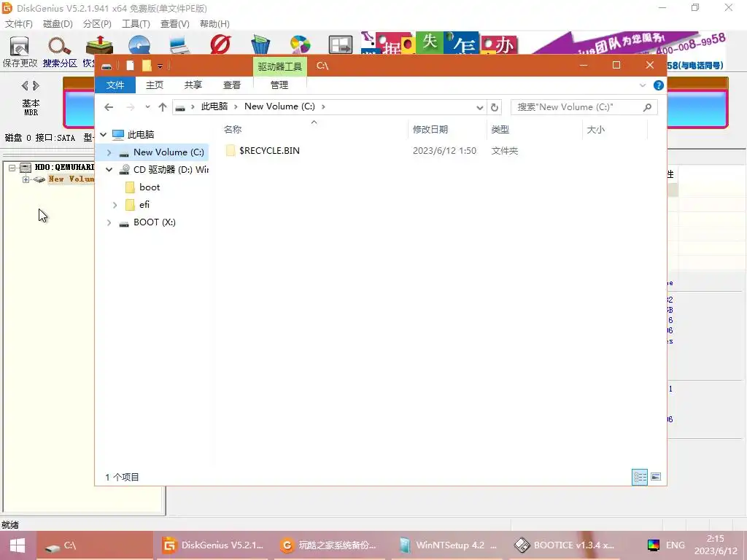Sort files by 修改日期 column header
The height and width of the screenshot is (560, 747).
(x=430, y=130)
